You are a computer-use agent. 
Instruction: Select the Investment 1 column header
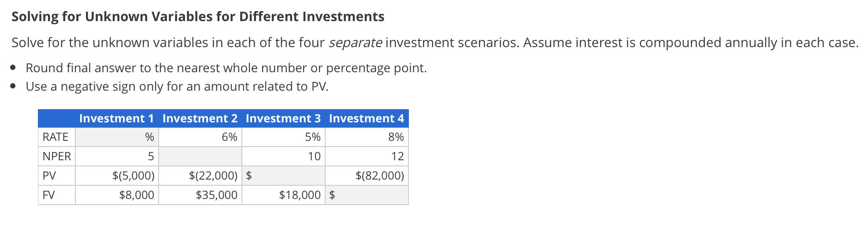pyautogui.click(x=116, y=118)
